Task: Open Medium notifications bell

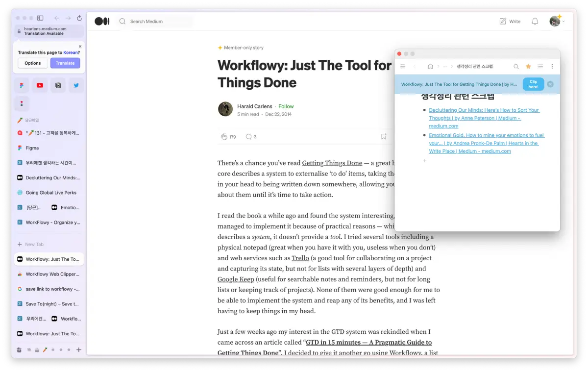Action: (x=535, y=21)
